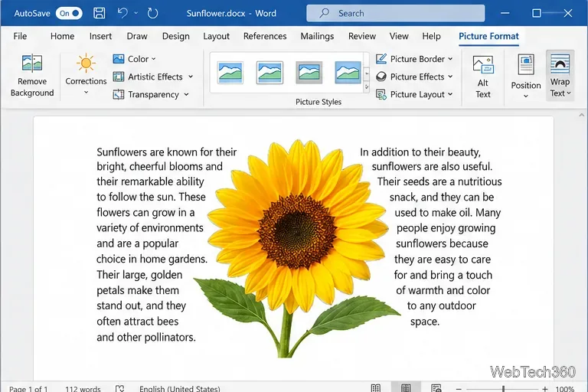This screenshot has width=588, height=392.
Task: Click the zoom out minus button
Action: click(x=459, y=389)
